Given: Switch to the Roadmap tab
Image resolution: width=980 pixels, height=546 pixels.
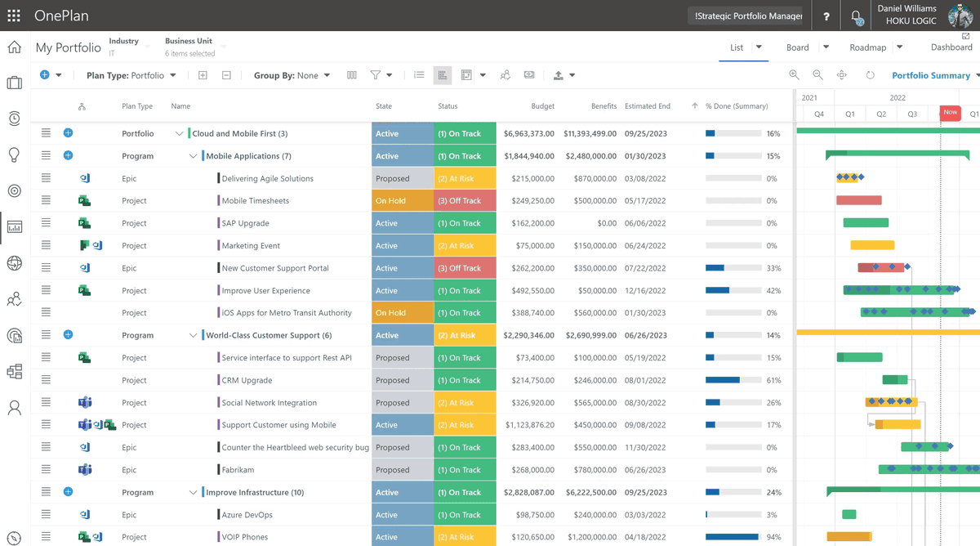Looking at the screenshot, I should [867, 47].
